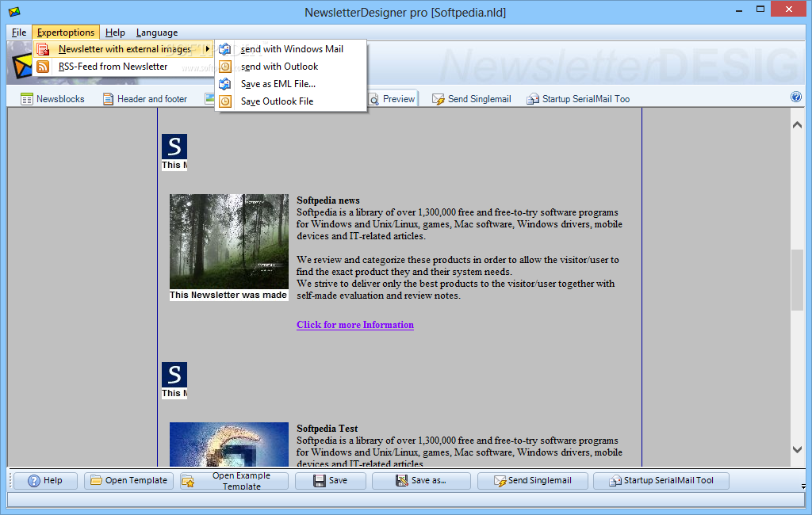Expand the external images submenu arrow

coord(207,48)
